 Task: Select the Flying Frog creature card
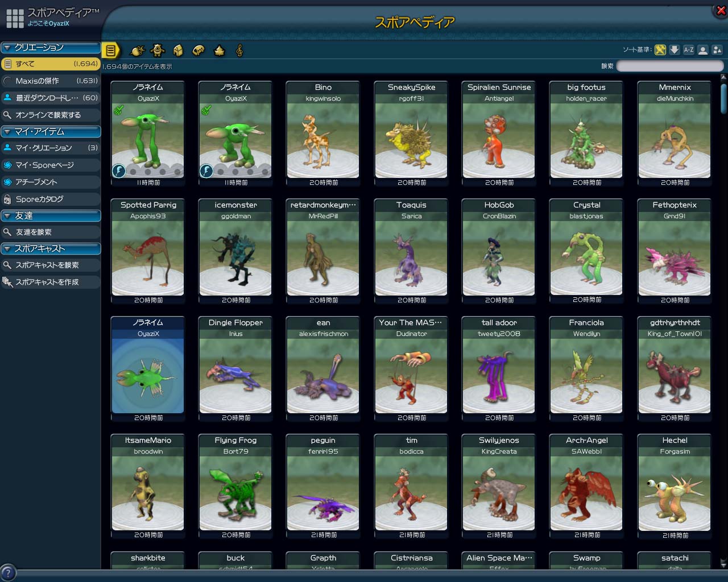click(x=235, y=487)
